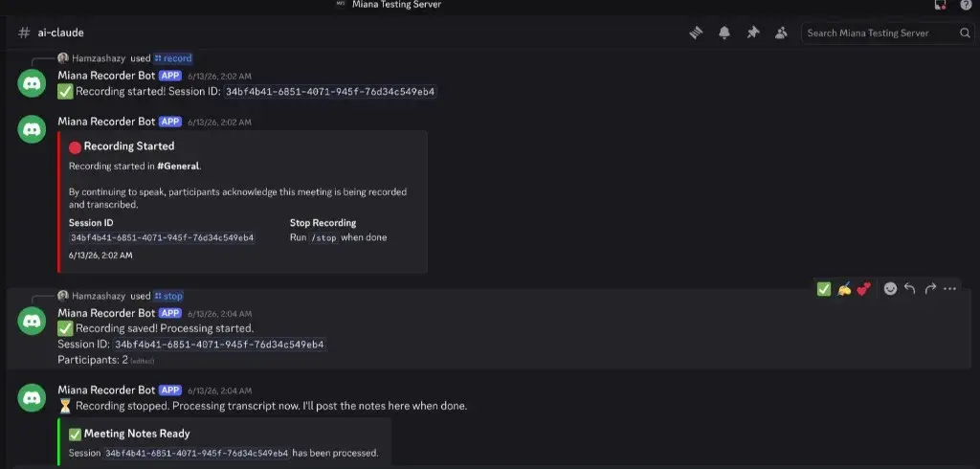Screen dimensions: 980x469
Task: Click the /stop inline code in embed
Action: (323, 237)
